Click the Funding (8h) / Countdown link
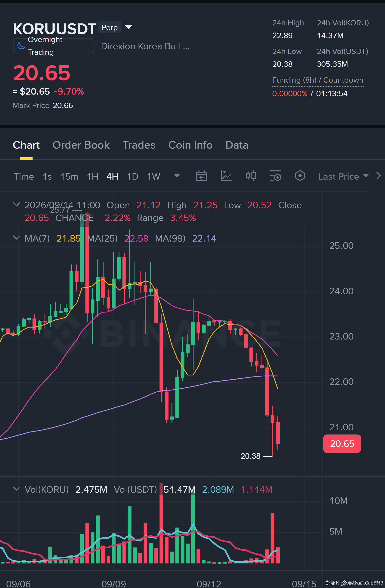The image size is (385, 588). 318,80
